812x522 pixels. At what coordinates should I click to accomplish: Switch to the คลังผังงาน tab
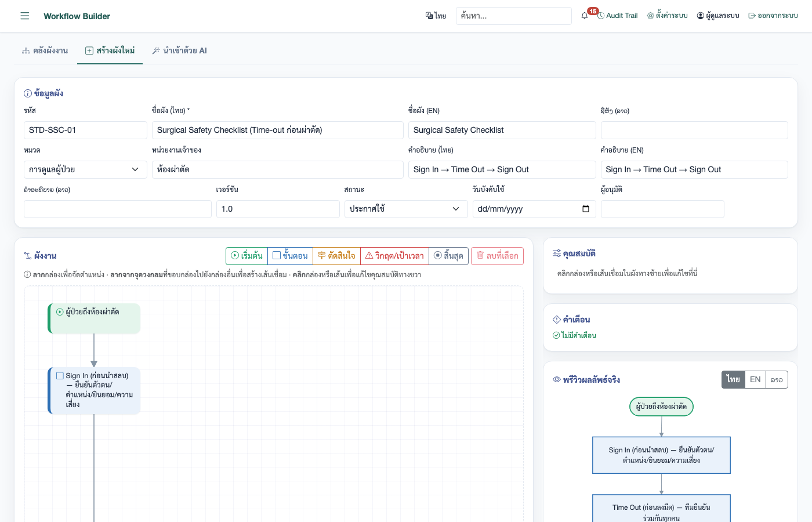click(45, 50)
